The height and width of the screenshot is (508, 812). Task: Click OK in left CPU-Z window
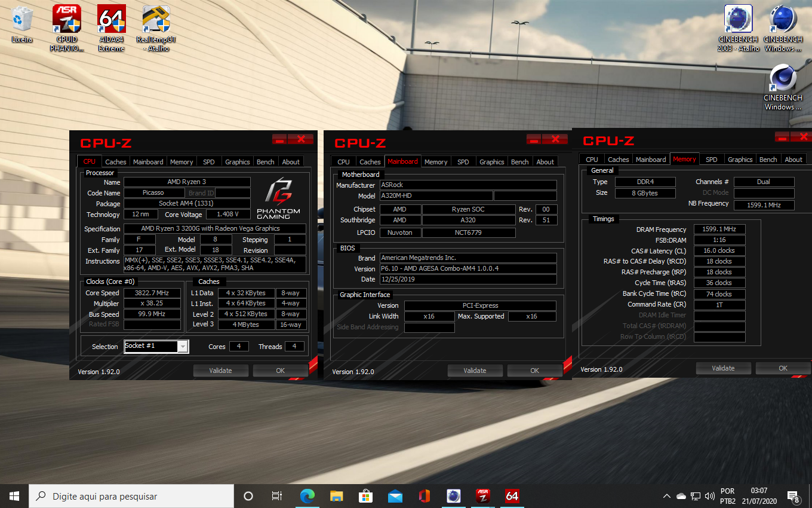click(280, 371)
